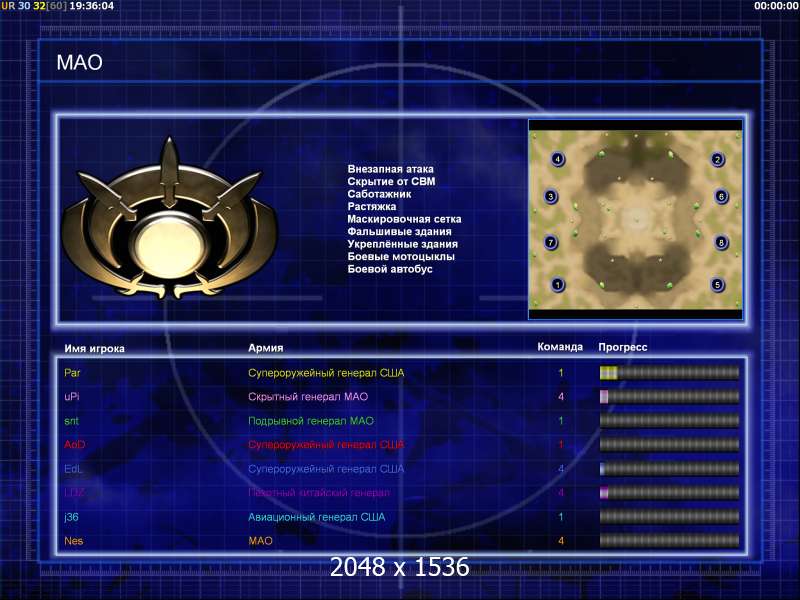800x600 pixels.
Task: Click start position marker 1 on map
Action: tap(558, 284)
